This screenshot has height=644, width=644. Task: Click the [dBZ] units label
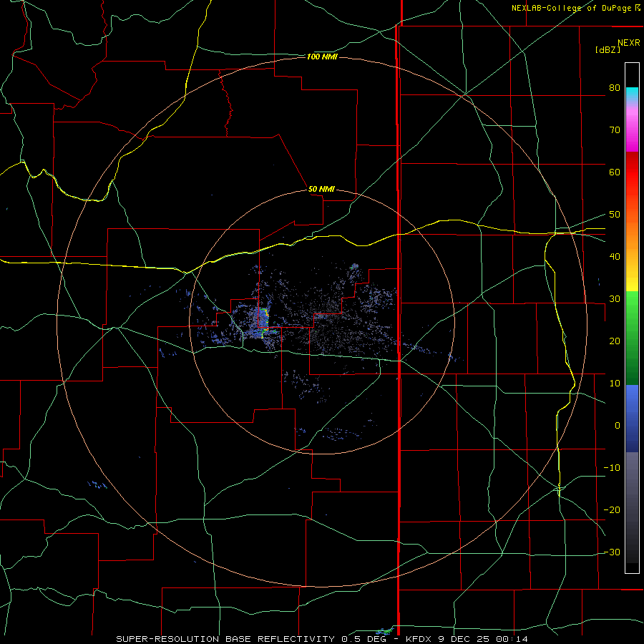point(608,50)
